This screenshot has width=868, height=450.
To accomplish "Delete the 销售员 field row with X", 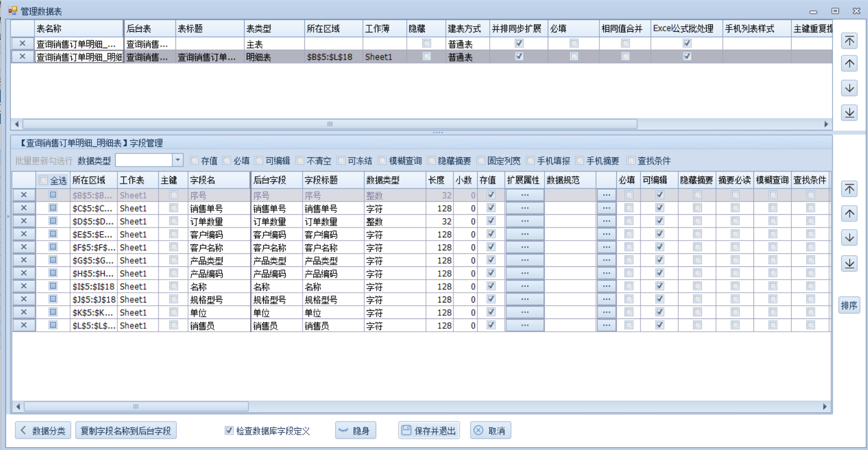I will [24, 325].
